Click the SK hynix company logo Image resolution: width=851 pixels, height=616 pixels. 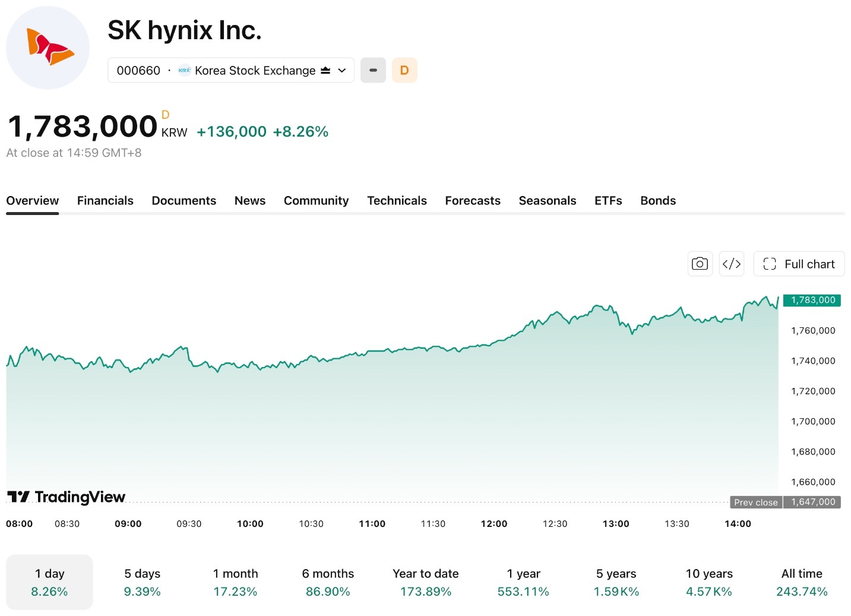[48, 48]
